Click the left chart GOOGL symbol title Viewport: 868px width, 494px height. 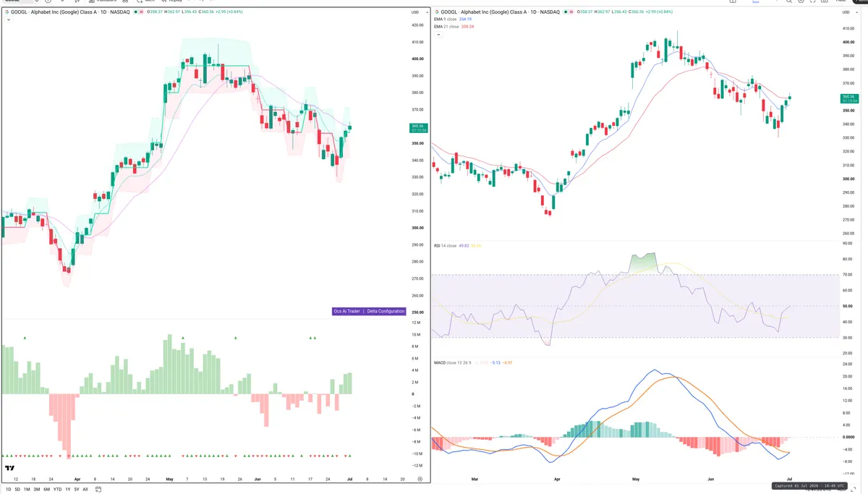pyautogui.click(x=70, y=12)
